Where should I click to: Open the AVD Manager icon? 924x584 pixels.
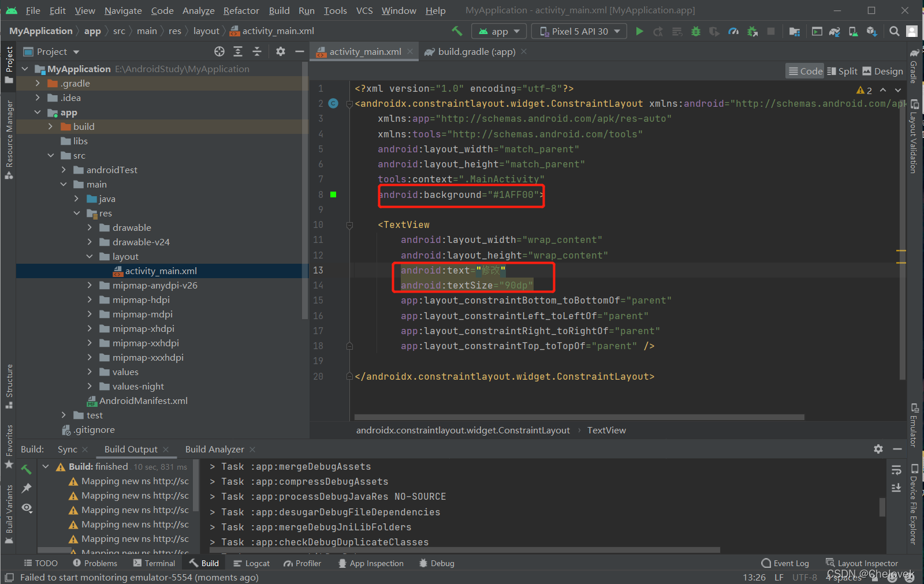pyautogui.click(x=853, y=31)
